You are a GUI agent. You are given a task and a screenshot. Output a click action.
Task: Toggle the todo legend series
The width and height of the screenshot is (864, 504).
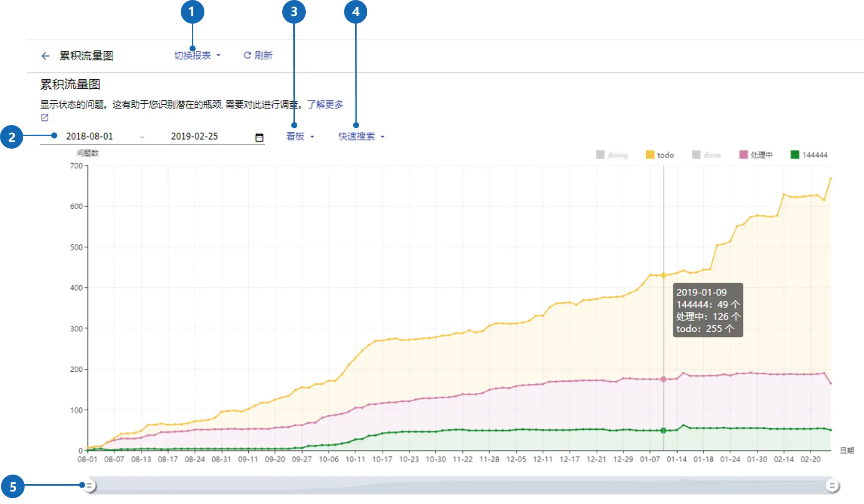660,155
